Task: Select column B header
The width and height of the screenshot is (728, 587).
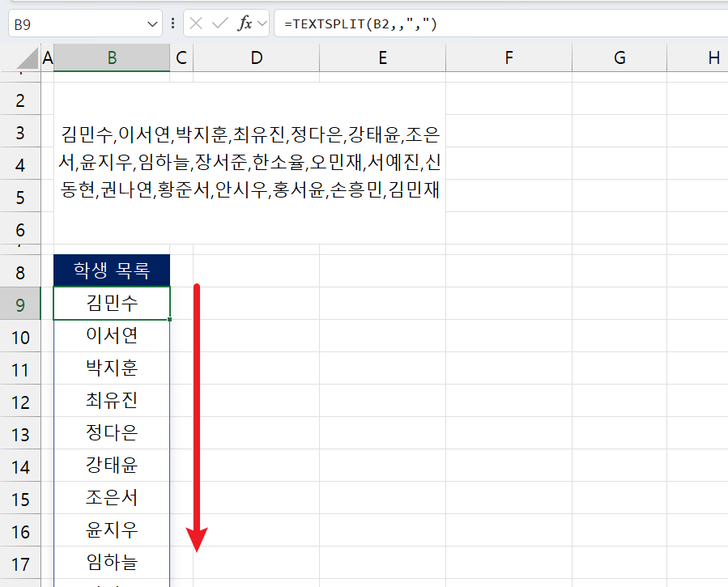Action: pyautogui.click(x=112, y=58)
